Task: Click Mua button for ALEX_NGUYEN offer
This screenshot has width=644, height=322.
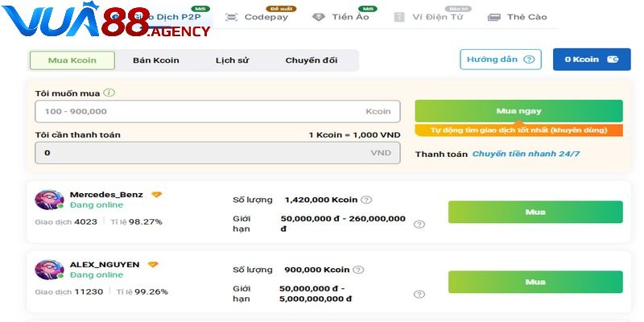Action: click(x=535, y=283)
